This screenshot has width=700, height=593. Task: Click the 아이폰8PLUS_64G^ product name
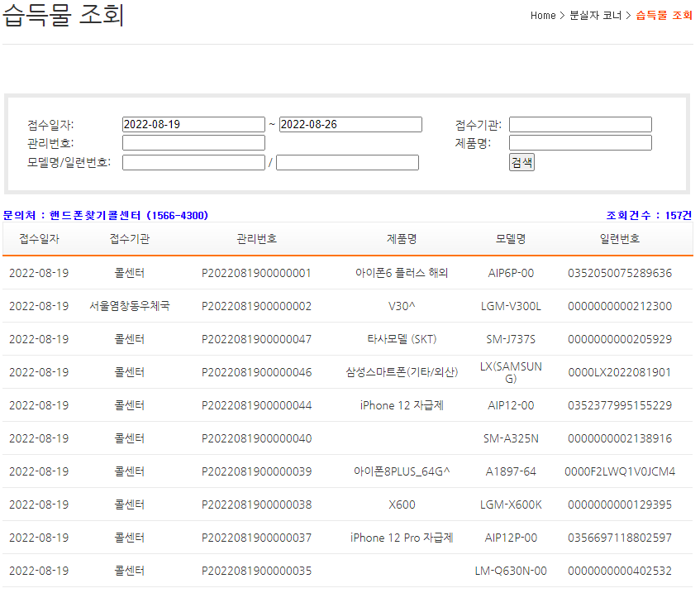tap(399, 471)
